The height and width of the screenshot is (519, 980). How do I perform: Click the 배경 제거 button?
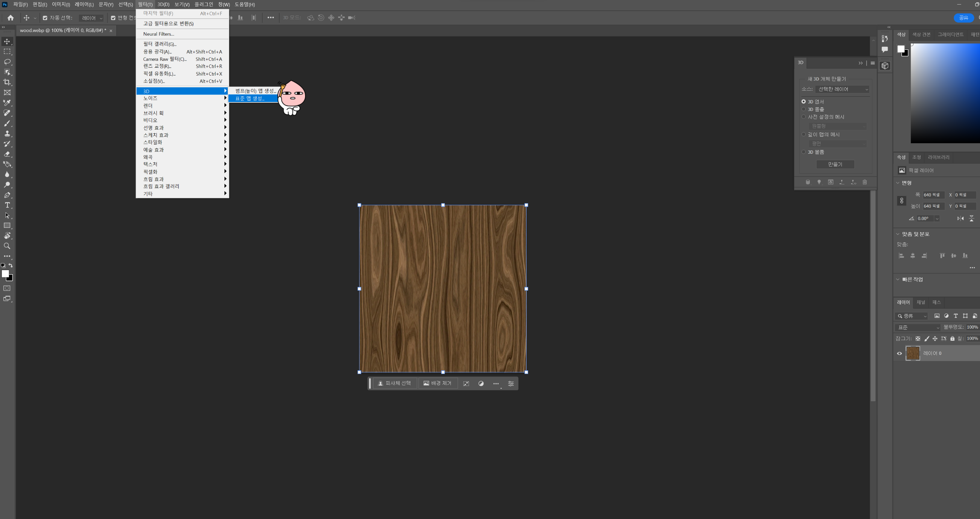[x=437, y=383]
